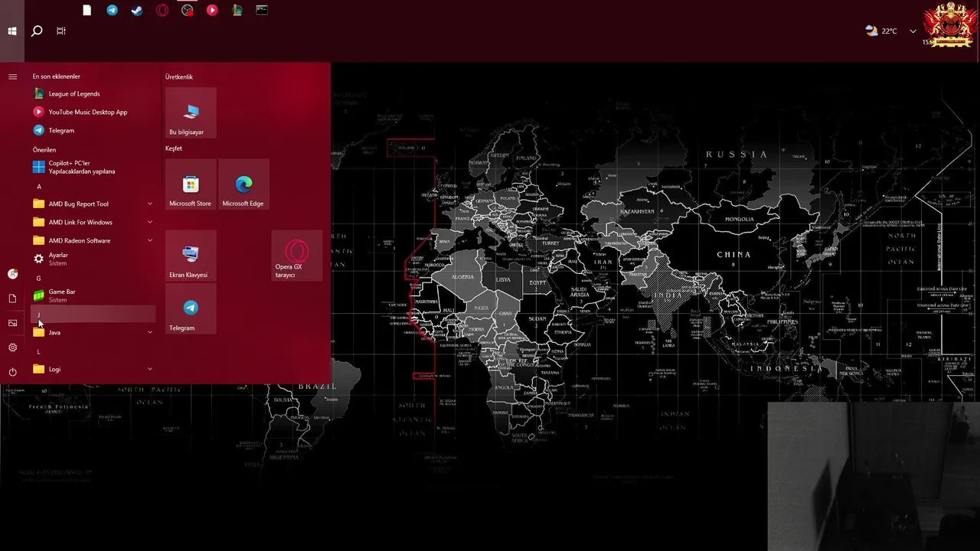980x551 pixels.
Task: Open Documents from the Start sidebar
Action: pyautogui.click(x=12, y=298)
